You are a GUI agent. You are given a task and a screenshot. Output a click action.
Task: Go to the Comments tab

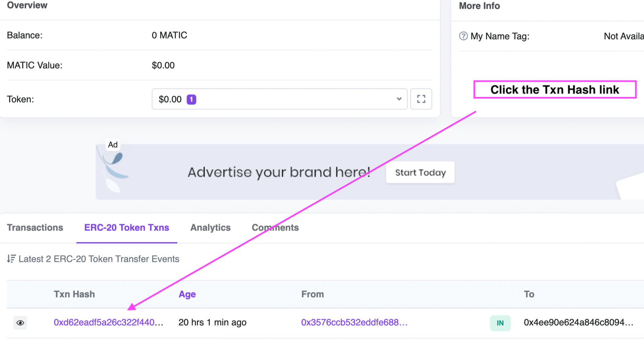(x=275, y=228)
